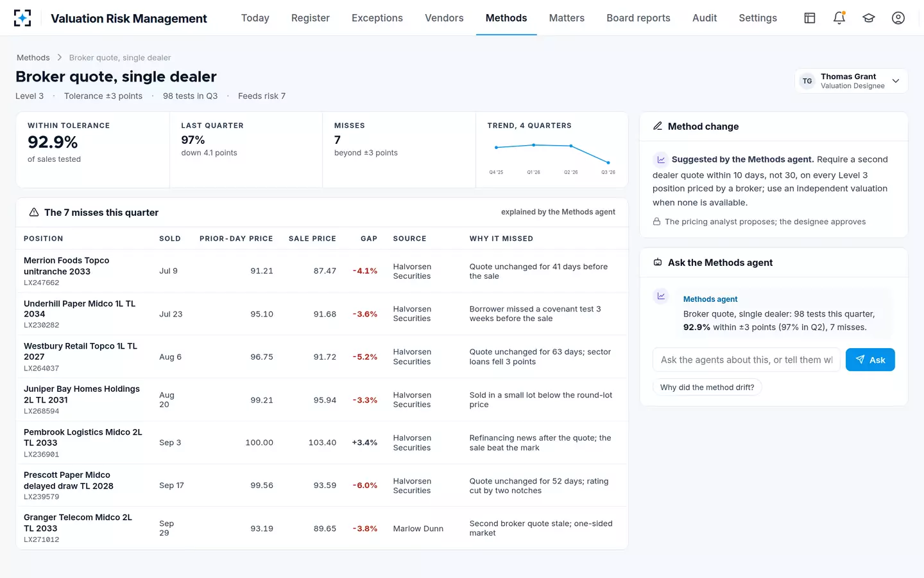
Task: Switch to the Today tab
Action: pyautogui.click(x=255, y=18)
